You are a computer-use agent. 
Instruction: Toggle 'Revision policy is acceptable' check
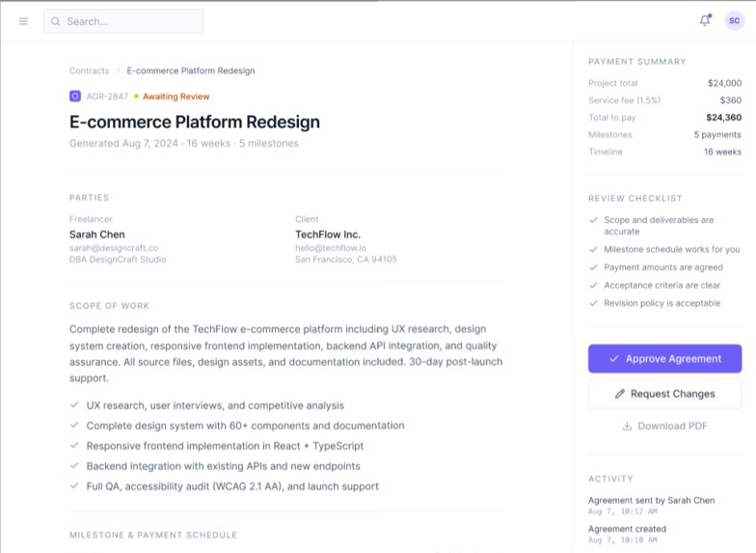(x=594, y=303)
